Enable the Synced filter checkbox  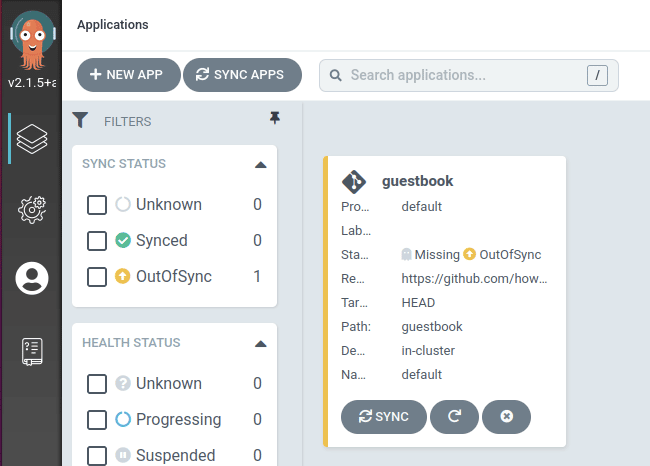tap(97, 240)
